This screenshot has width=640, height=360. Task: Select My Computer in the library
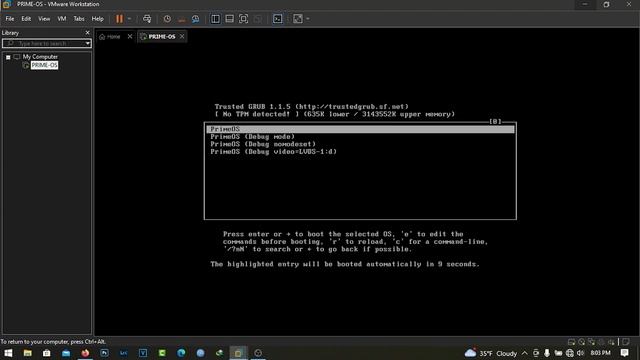pos(40,57)
